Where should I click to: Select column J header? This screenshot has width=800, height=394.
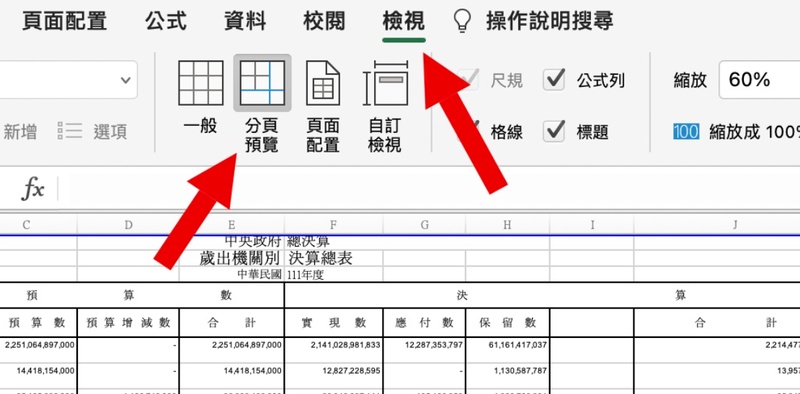point(717,225)
